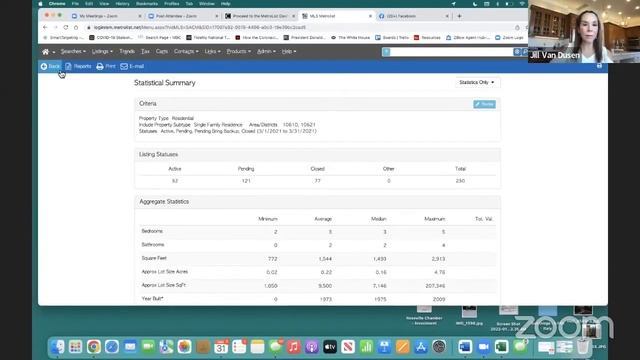Open the Cars menu item
640x360 pixels.
[x=162, y=52]
